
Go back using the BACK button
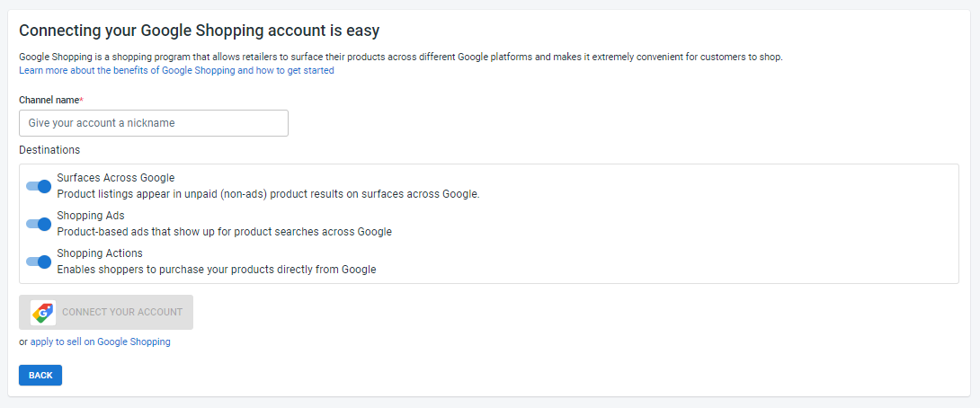point(40,376)
